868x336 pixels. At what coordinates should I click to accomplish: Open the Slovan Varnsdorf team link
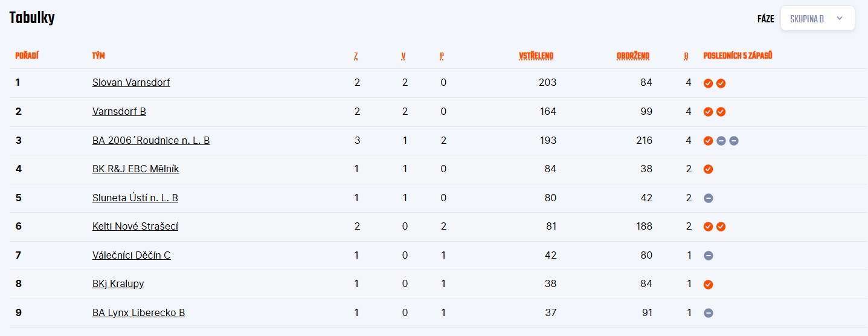click(x=131, y=82)
